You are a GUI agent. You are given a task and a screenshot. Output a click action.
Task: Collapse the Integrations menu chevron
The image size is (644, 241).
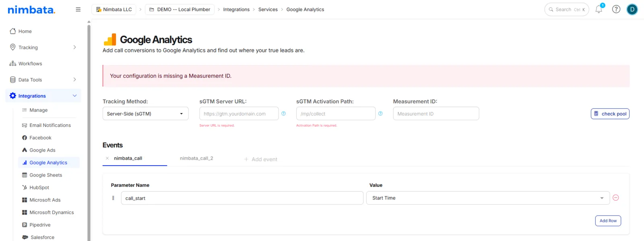[74, 96]
